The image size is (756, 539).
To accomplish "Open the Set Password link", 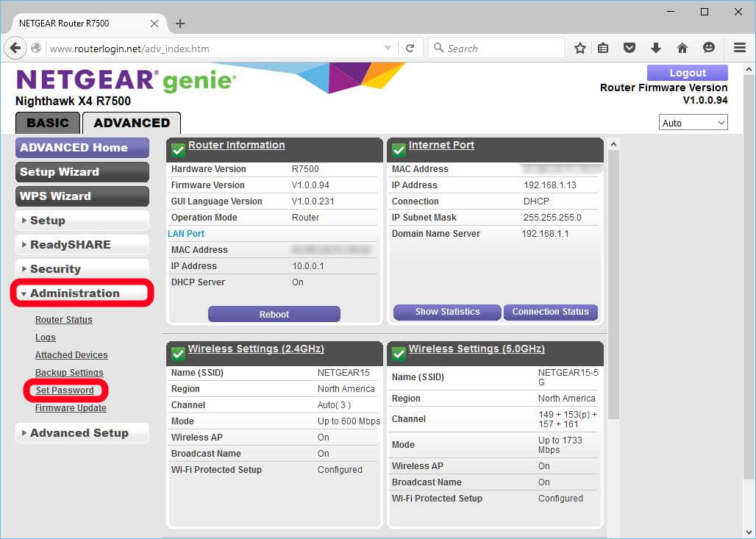I will click(x=65, y=390).
